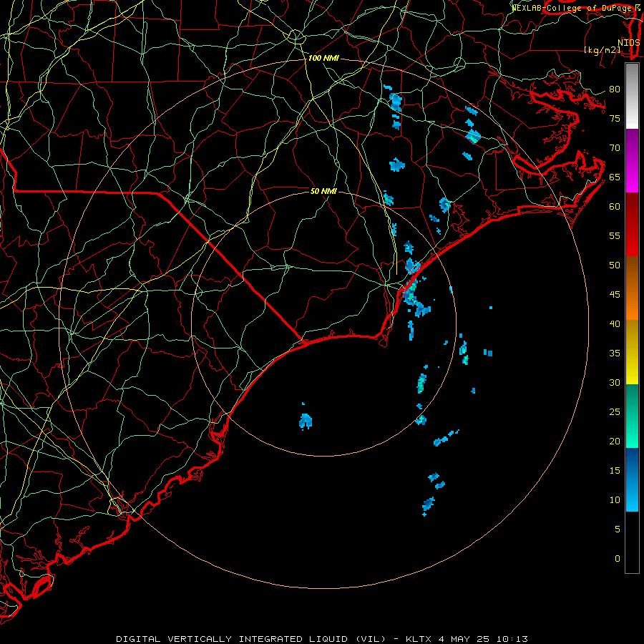This screenshot has height=644, width=644.
Task: Click the 5 value on the color scale
Action: [x=618, y=530]
